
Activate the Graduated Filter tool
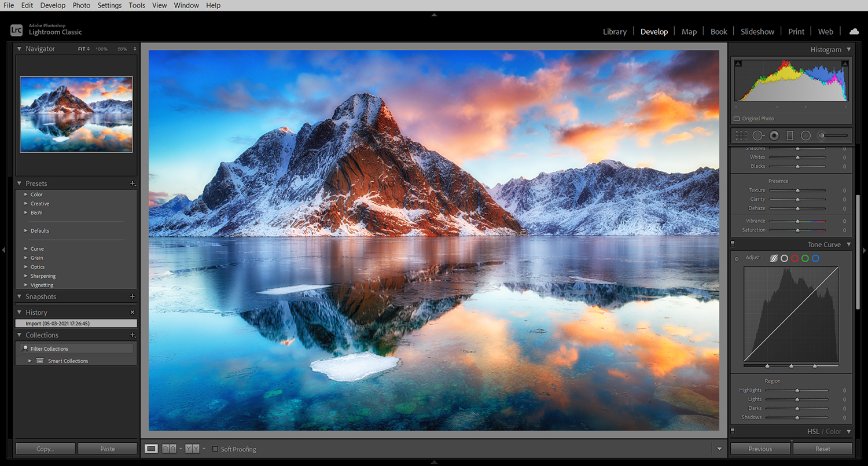point(789,135)
